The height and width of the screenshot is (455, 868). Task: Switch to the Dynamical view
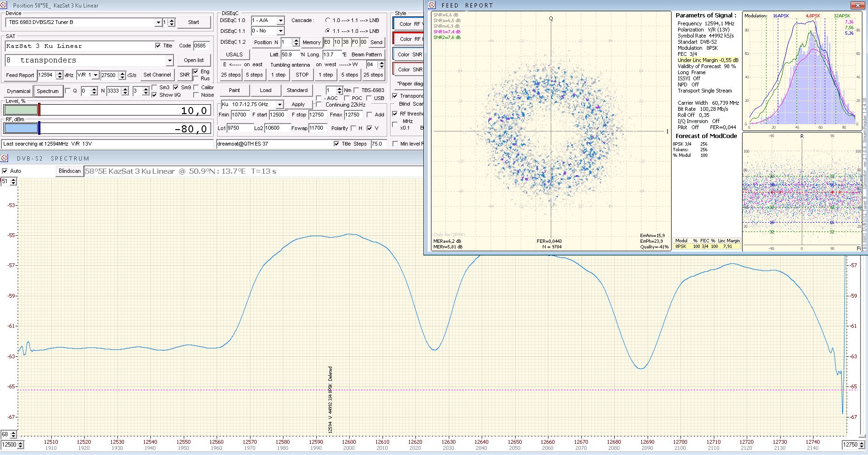[x=18, y=91]
